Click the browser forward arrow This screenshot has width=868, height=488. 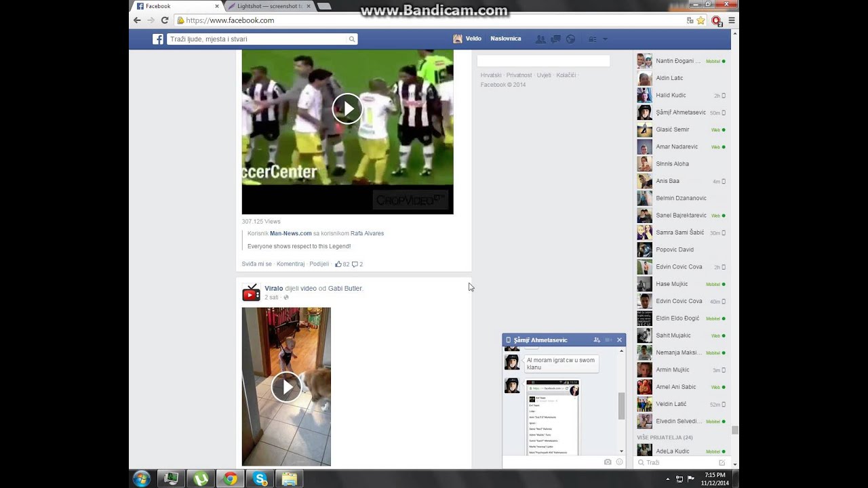pyautogui.click(x=151, y=20)
